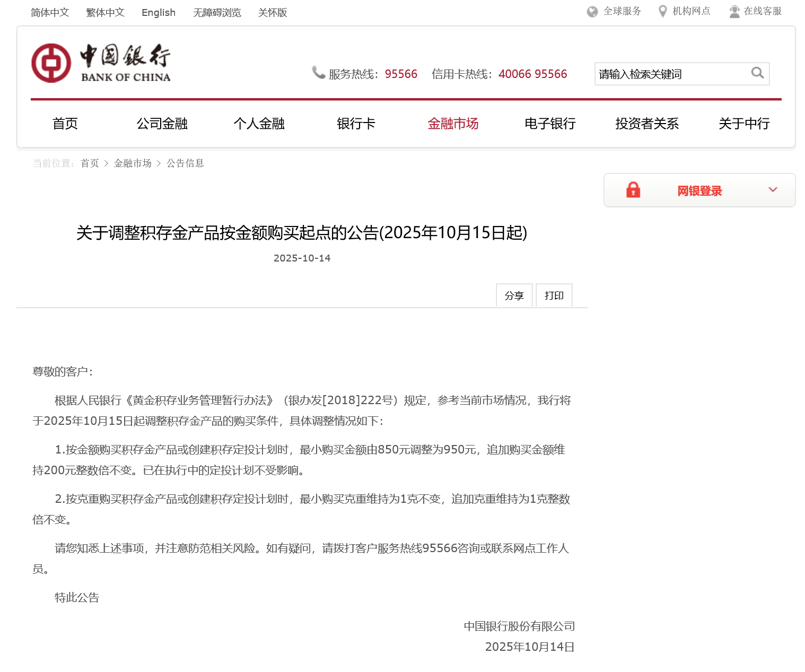Open 无障碍浏览 accessibility mode
Image resolution: width=805 pixels, height=672 pixels.
(217, 13)
